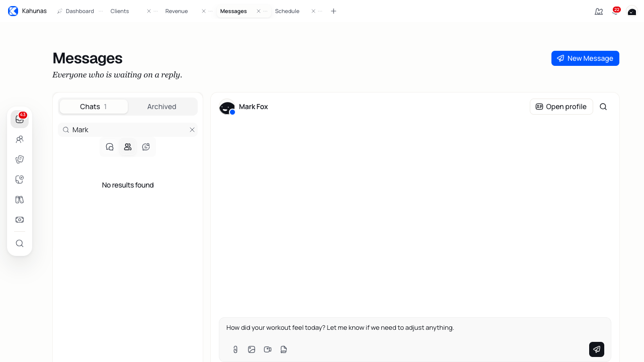Open the library books icon in sidebar
The height and width of the screenshot is (362, 644).
(20, 200)
